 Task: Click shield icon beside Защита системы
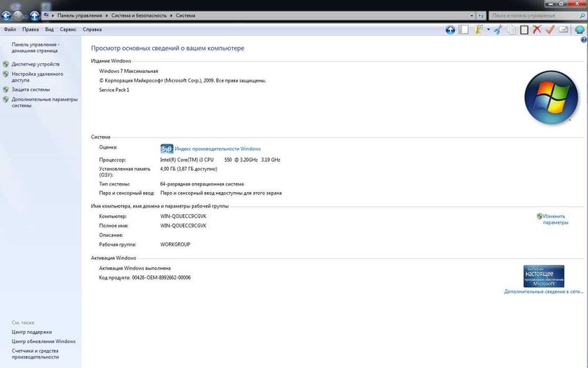point(6,89)
